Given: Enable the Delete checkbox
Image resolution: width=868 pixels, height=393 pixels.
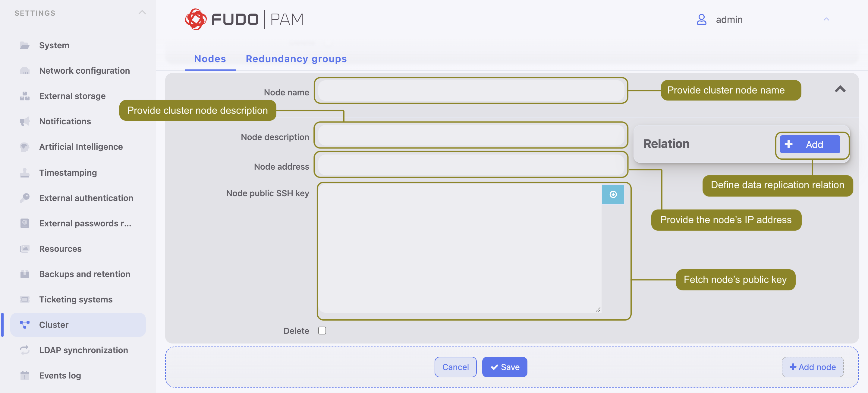Looking at the screenshot, I should point(322,331).
